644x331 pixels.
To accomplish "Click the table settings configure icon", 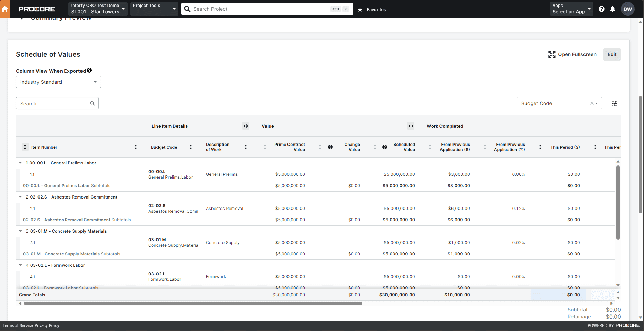I will [614, 104].
